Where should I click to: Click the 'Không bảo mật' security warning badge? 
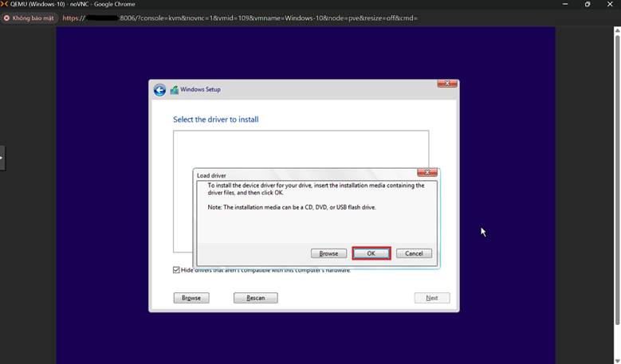(x=29, y=18)
